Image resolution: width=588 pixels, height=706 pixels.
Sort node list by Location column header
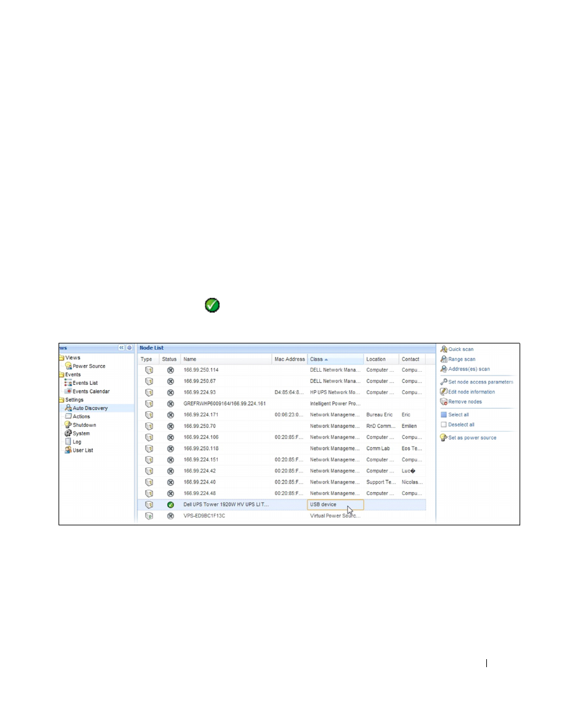(x=381, y=359)
